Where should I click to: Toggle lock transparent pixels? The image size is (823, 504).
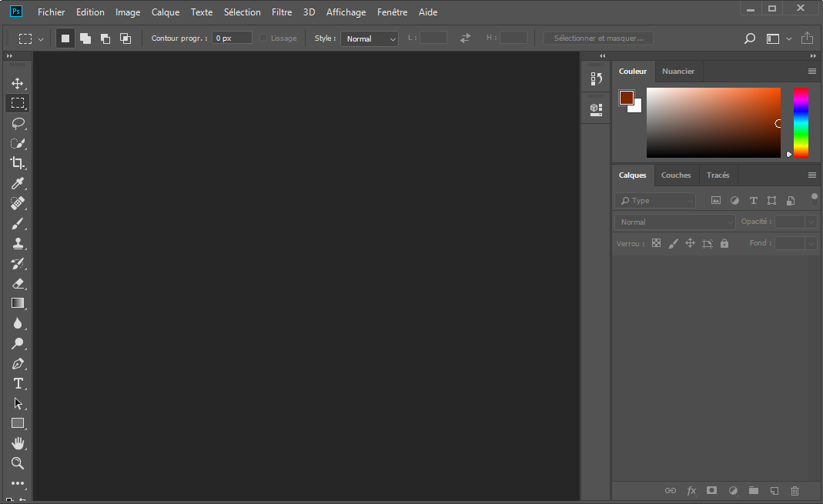pyautogui.click(x=656, y=243)
